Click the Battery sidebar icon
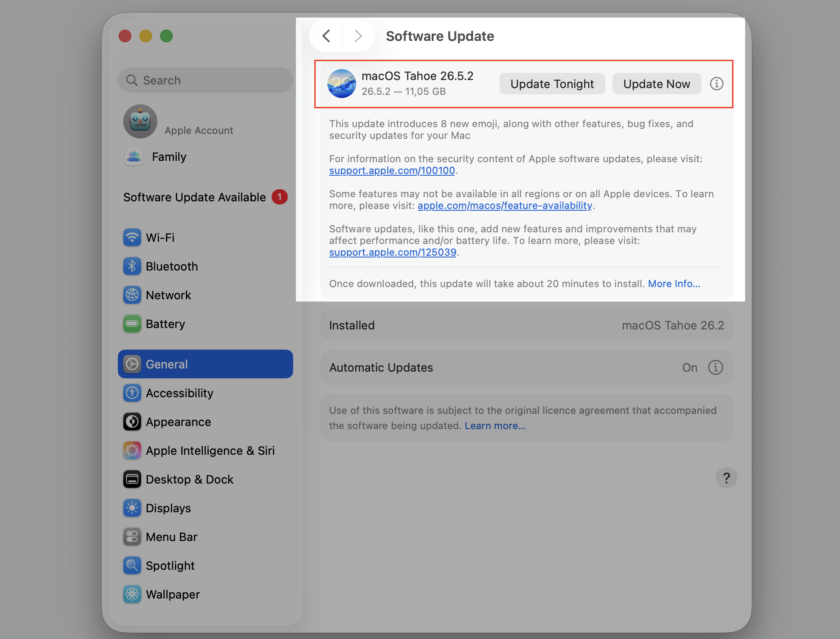The height and width of the screenshot is (639, 840). (x=132, y=324)
